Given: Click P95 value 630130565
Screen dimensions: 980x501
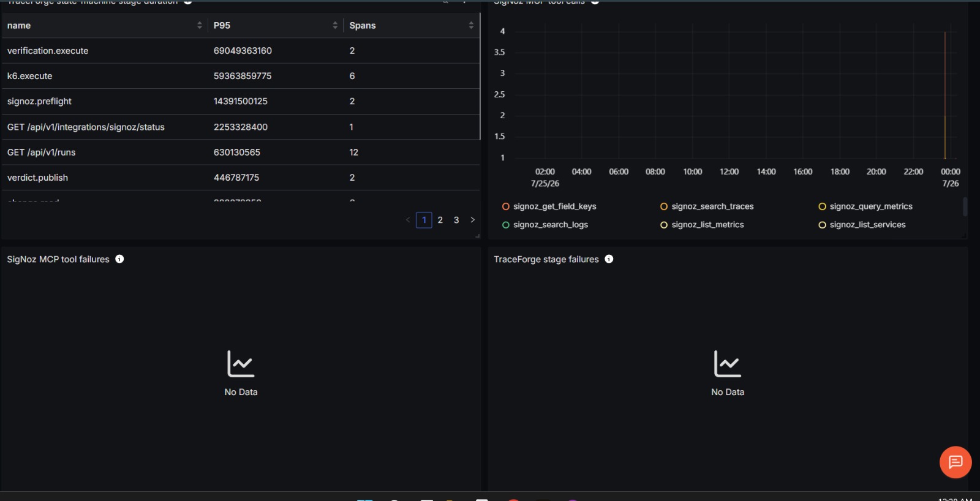Looking at the screenshot, I should (236, 152).
